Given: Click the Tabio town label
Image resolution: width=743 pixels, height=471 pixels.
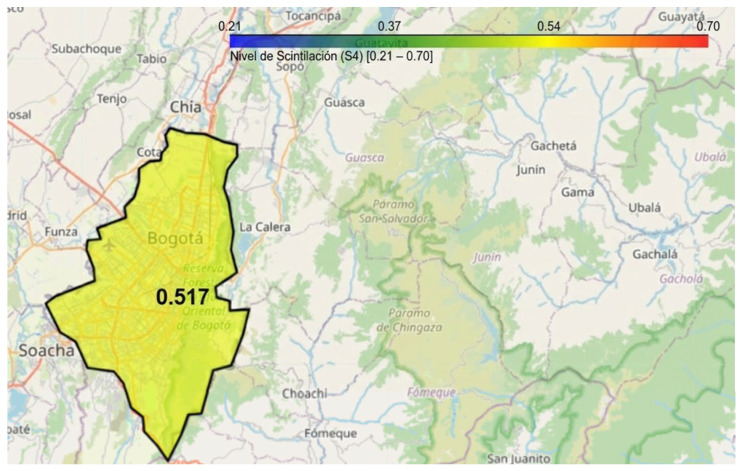Looking at the screenshot, I should 152,59.
